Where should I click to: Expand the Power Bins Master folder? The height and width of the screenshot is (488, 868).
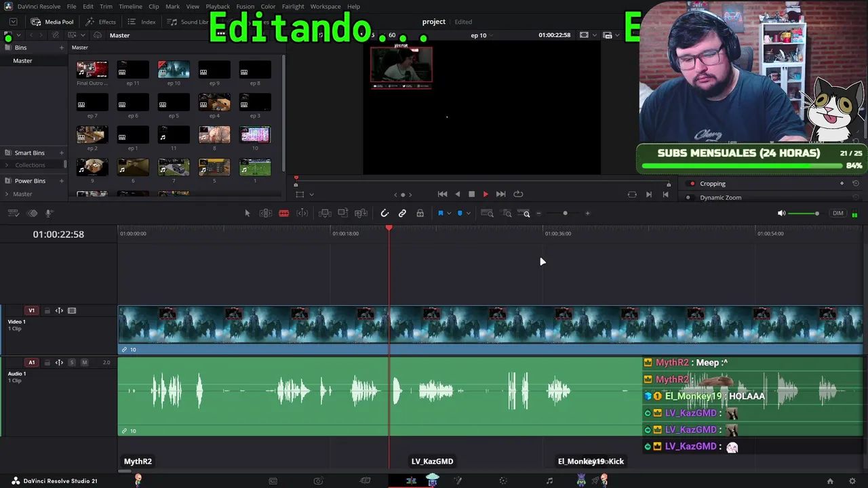coord(8,194)
